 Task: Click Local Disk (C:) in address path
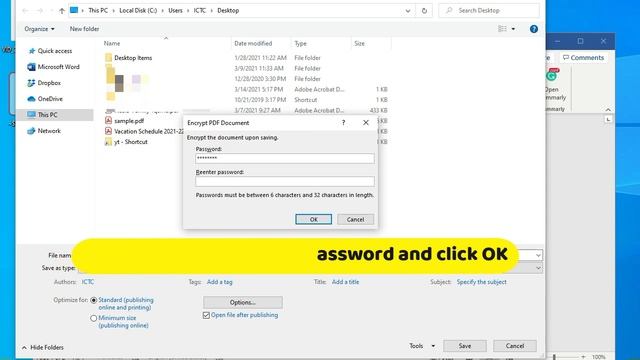pyautogui.click(x=138, y=11)
